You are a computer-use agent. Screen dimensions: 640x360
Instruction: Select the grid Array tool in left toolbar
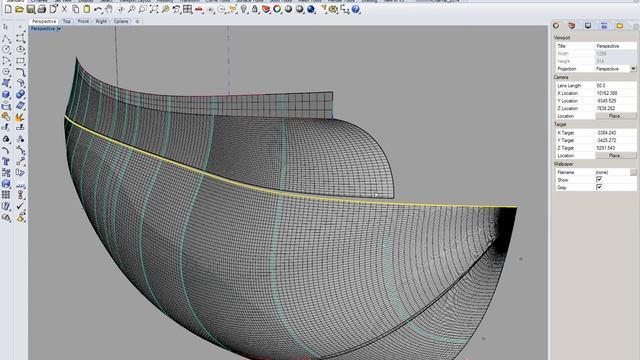pyautogui.click(x=6, y=195)
